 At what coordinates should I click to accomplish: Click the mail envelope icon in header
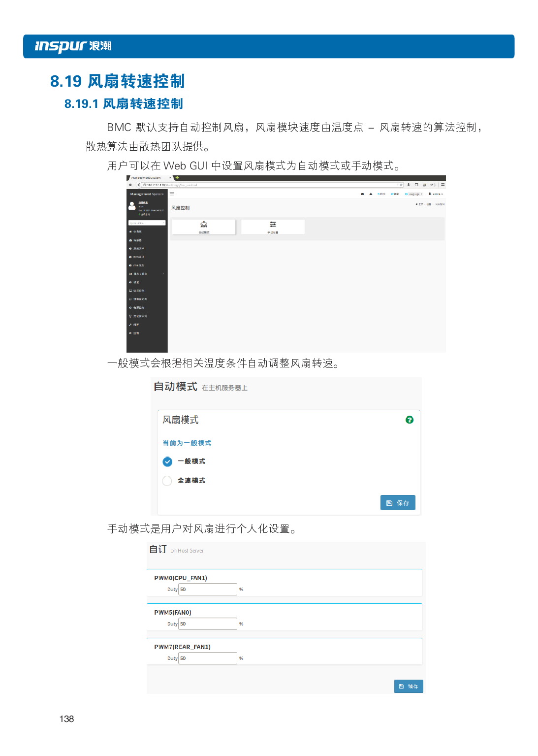point(362,194)
